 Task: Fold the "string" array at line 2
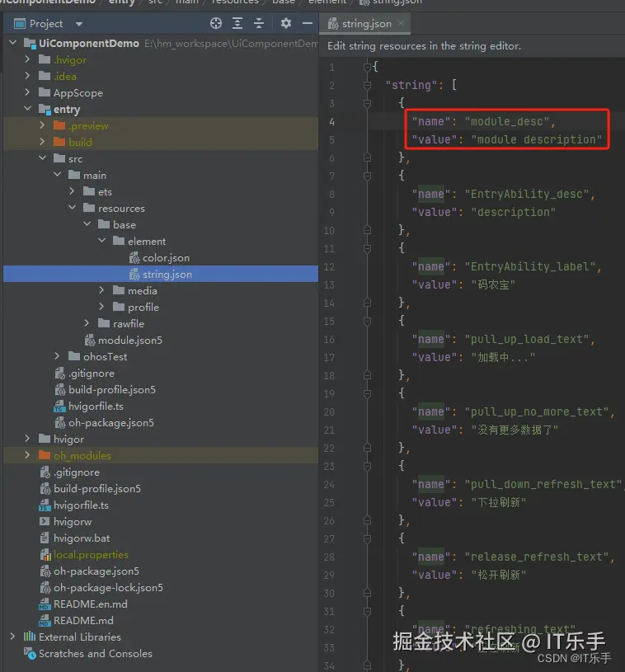pyautogui.click(x=367, y=85)
